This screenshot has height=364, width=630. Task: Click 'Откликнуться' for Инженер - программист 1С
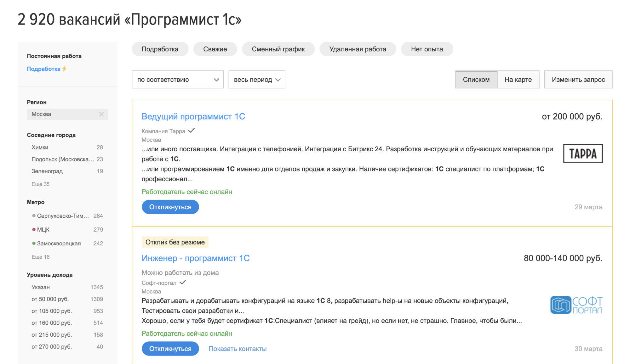pyautogui.click(x=170, y=349)
